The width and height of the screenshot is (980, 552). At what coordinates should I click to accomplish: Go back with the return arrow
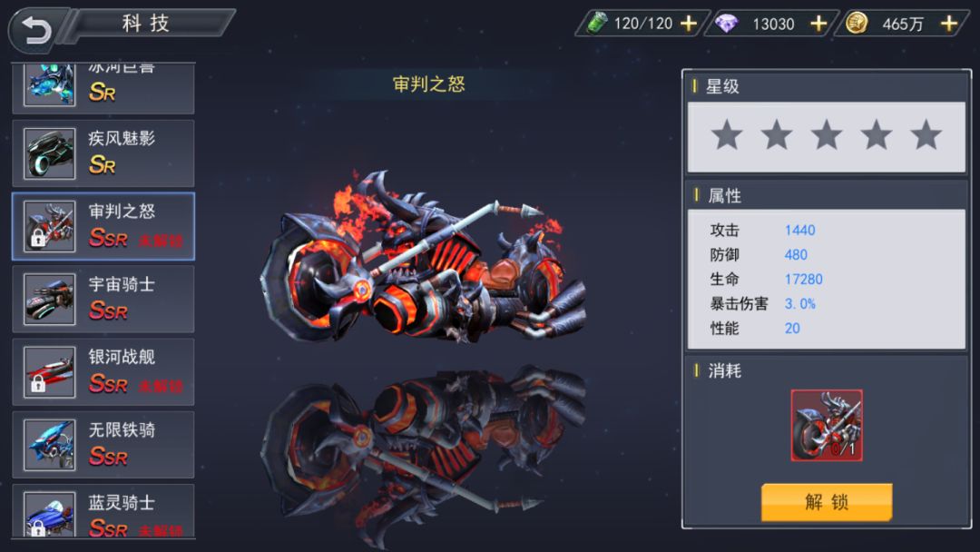pyautogui.click(x=35, y=29)
